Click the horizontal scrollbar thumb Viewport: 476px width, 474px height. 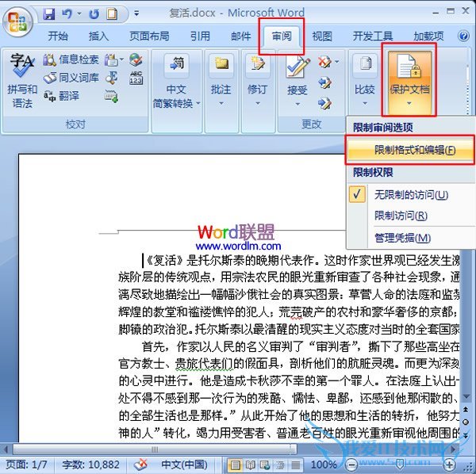point(155,449)
